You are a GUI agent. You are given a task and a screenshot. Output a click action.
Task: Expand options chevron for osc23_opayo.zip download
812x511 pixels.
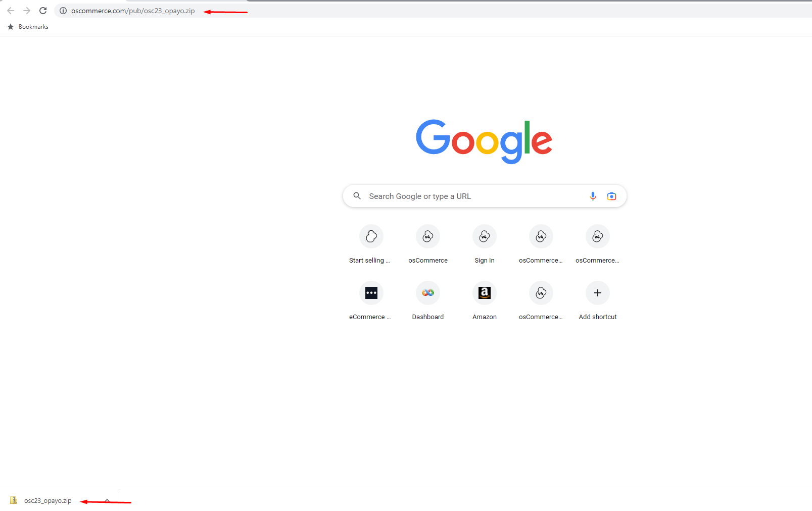click(x=107, y=500)
